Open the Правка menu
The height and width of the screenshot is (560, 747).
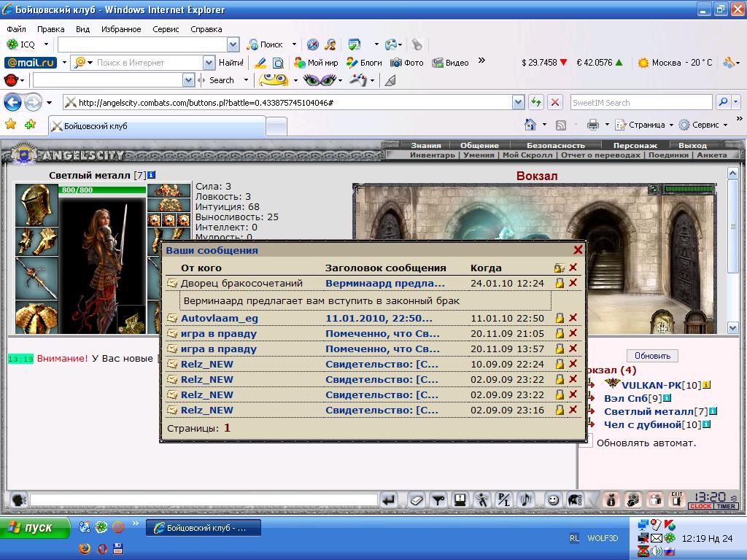pos(50,29)
